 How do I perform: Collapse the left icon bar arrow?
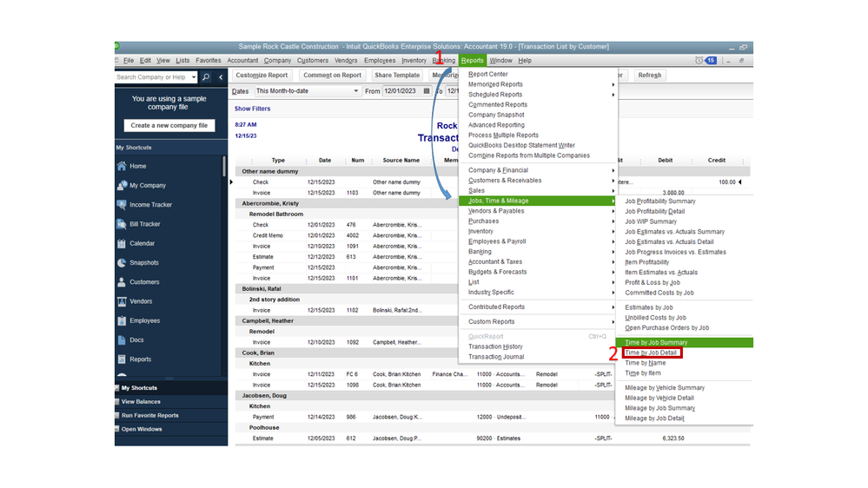point(221,77)
